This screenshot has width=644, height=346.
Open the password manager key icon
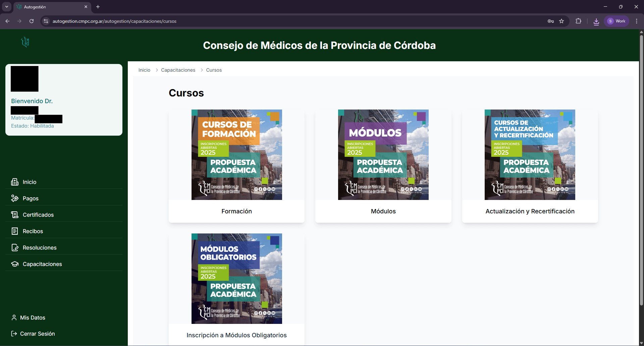[x=550, y=21]
